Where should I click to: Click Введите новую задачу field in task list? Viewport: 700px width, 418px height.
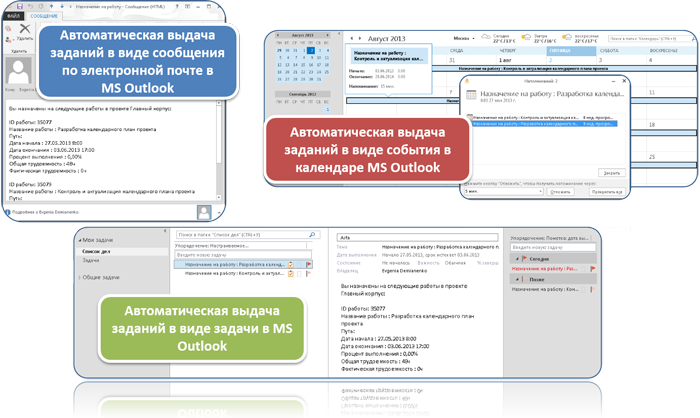pyautogui.click(x=243, y=255)
